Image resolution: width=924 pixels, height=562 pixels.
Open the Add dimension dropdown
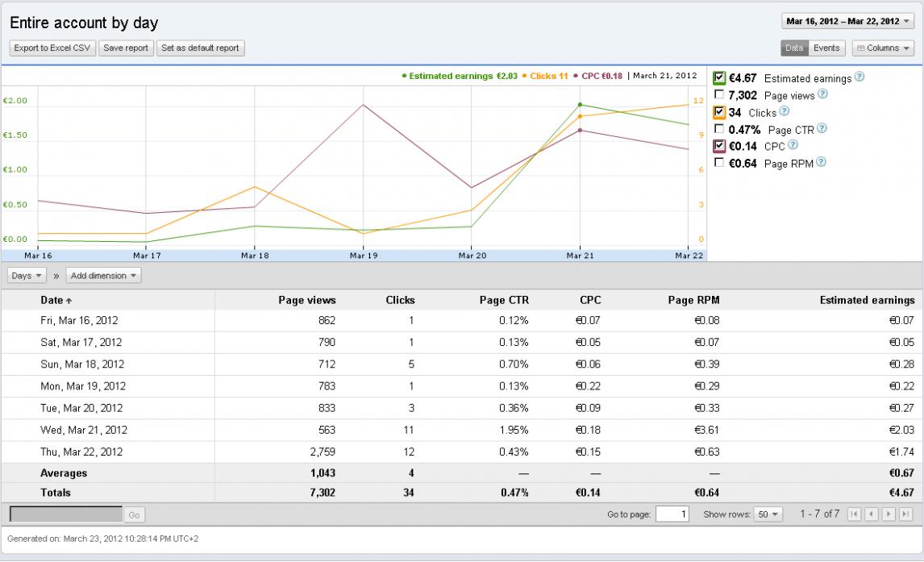pos(103,276)
